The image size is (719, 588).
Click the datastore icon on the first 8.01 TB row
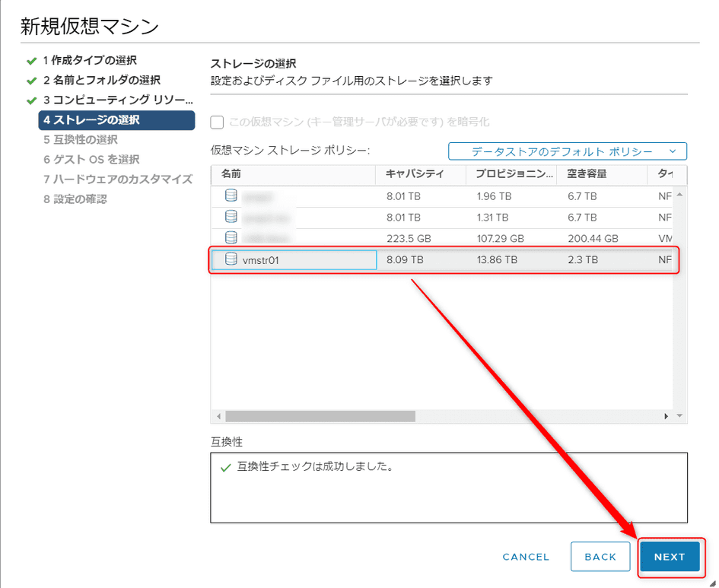[x=231, y=195]
